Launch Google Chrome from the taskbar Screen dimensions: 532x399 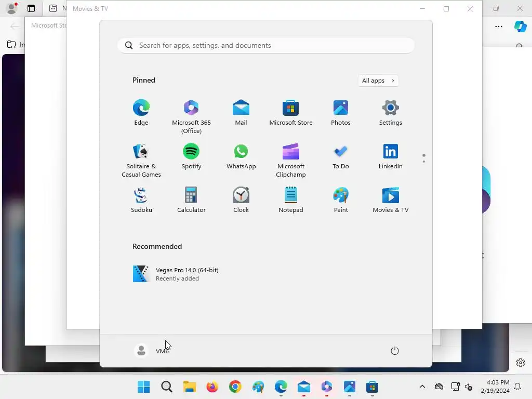click(x=235, y=387)
